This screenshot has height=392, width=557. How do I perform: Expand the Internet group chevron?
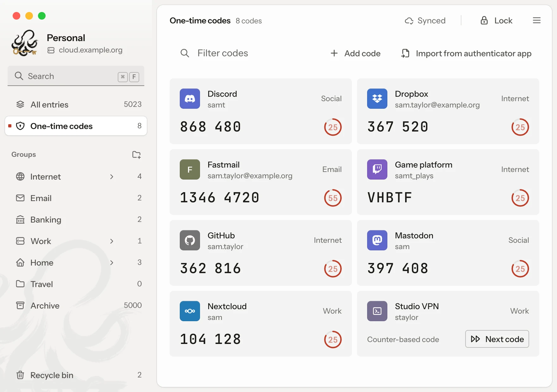coord(112,177)
